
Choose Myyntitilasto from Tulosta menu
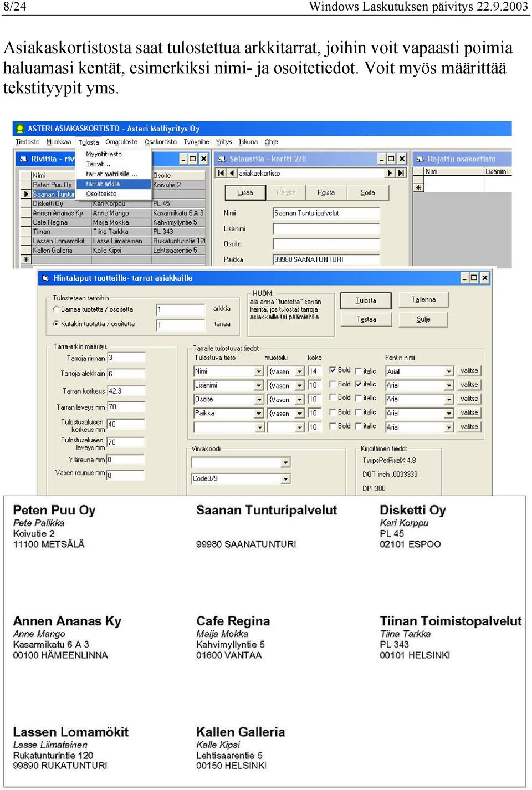pos(104,154)
